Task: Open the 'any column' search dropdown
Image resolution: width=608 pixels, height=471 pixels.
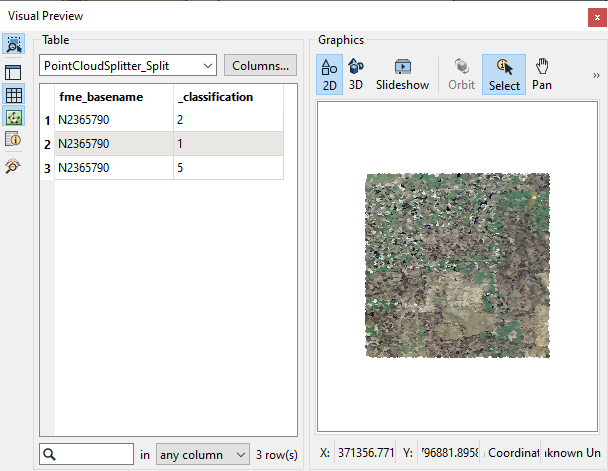Action: pyautogui.click(x=202, y=454)
